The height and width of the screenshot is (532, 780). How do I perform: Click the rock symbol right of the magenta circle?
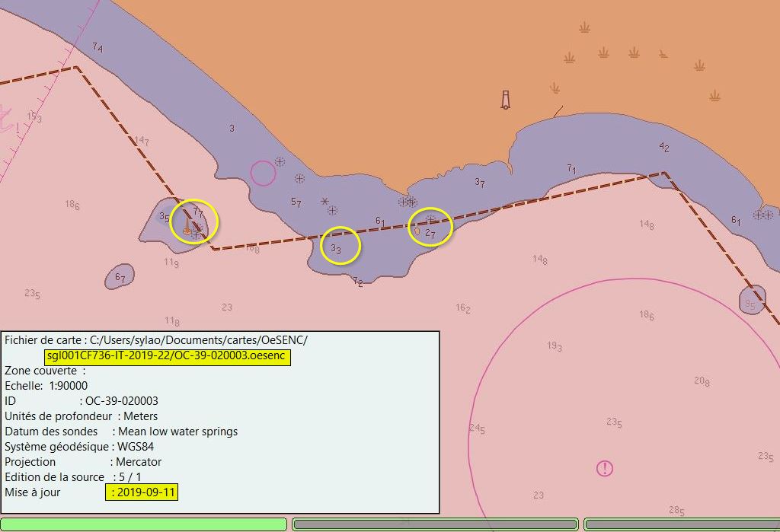[x=280, y=161]
